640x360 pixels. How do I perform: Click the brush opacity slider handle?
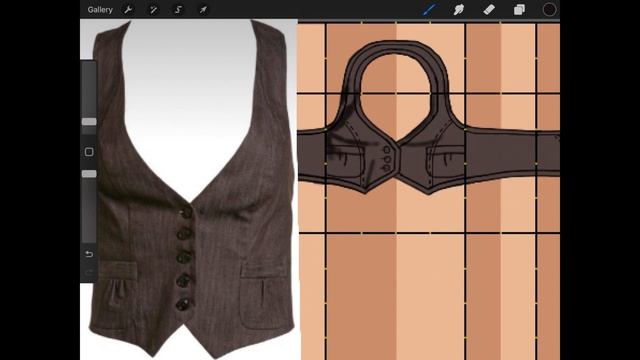tap(89, 174)
